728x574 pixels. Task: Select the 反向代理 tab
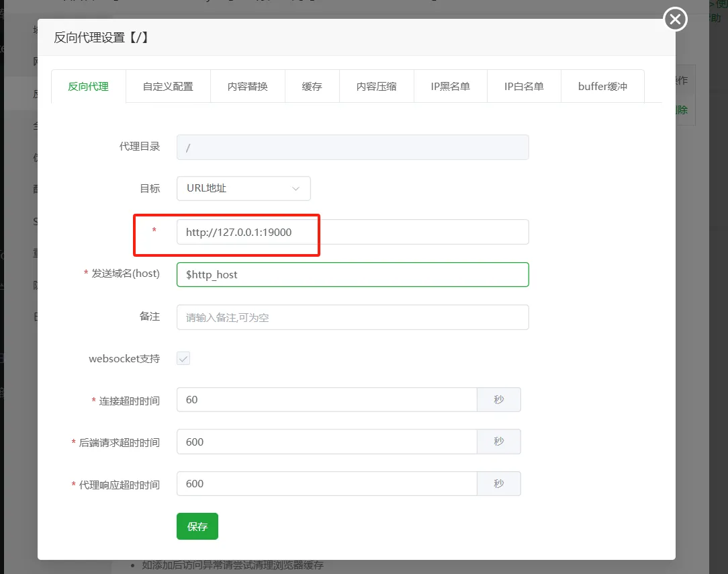point(88,87)
